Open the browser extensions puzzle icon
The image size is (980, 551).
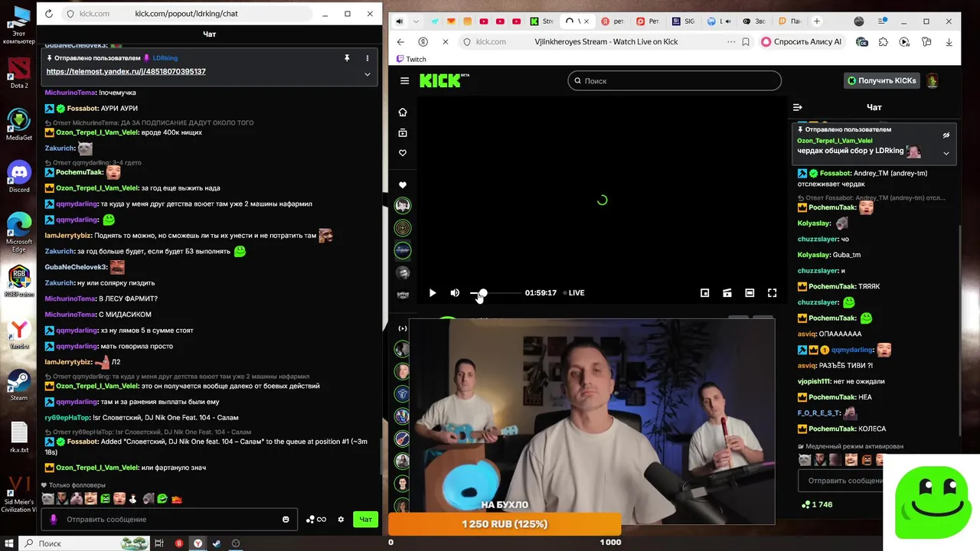884,42
